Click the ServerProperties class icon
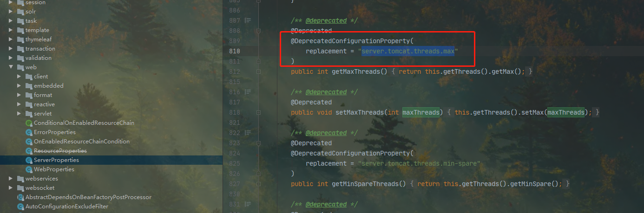Image resolution: width=644 pixels, height=213 pixels. pyautogui.click(x=29, y=160)
